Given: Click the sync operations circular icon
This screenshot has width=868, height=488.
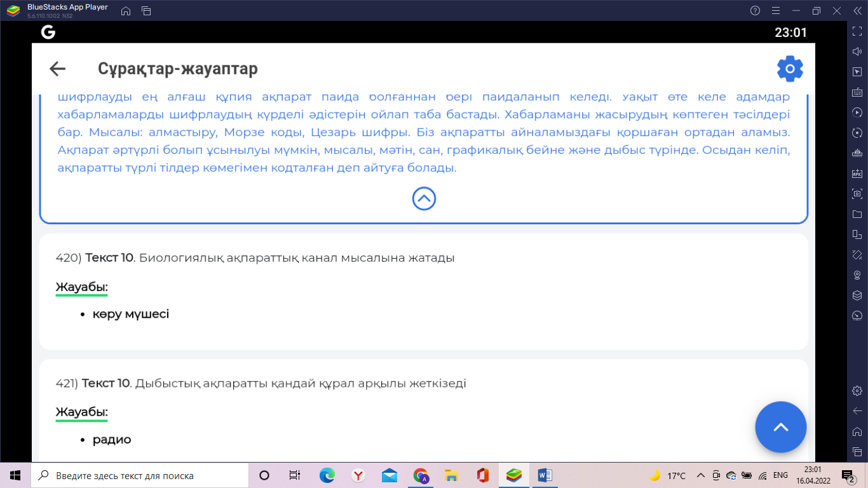Looking at the screenshot, I should tap(857, 133).
